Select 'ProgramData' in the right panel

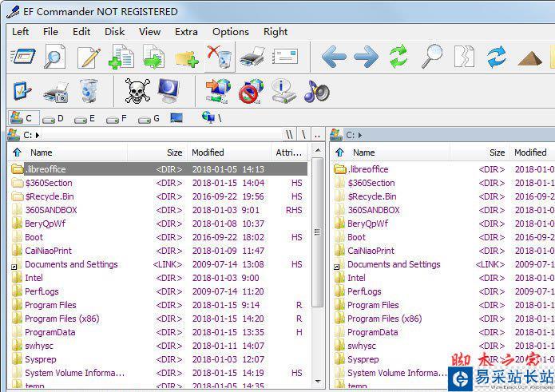[444, 332]
